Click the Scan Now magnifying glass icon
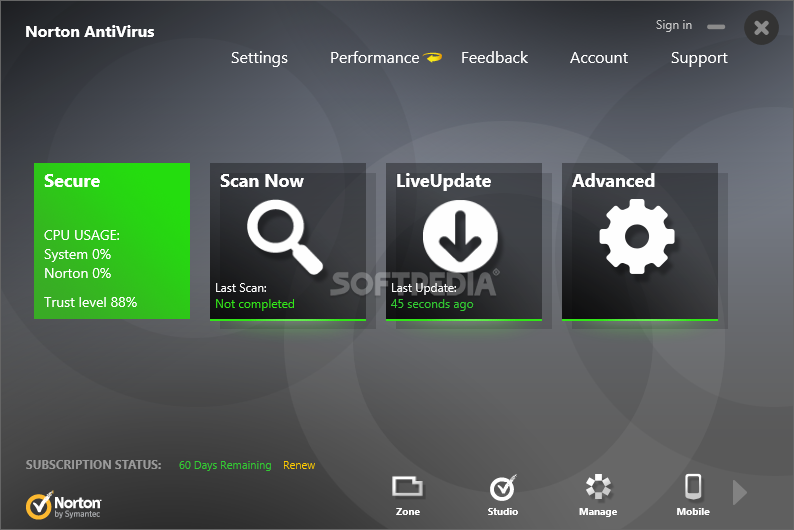 click(x=285, y=237)
